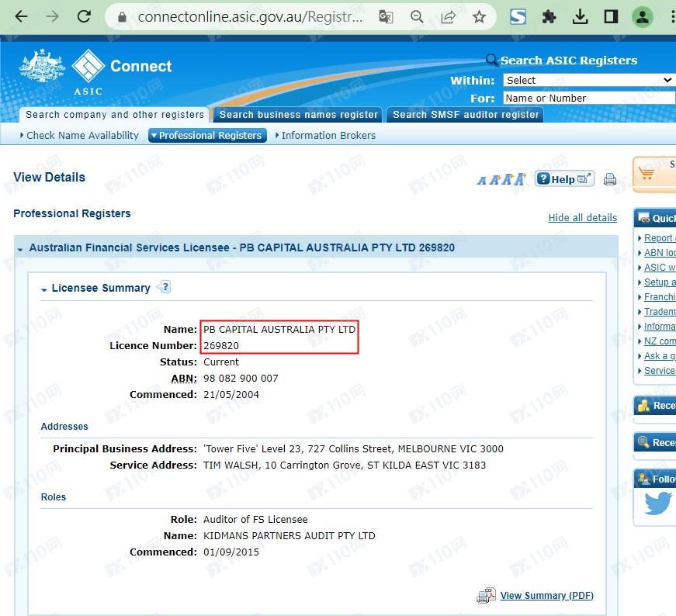Click the zoom magnifier in address bar
This screenshot has height=616, width=676.
(417, 17)
